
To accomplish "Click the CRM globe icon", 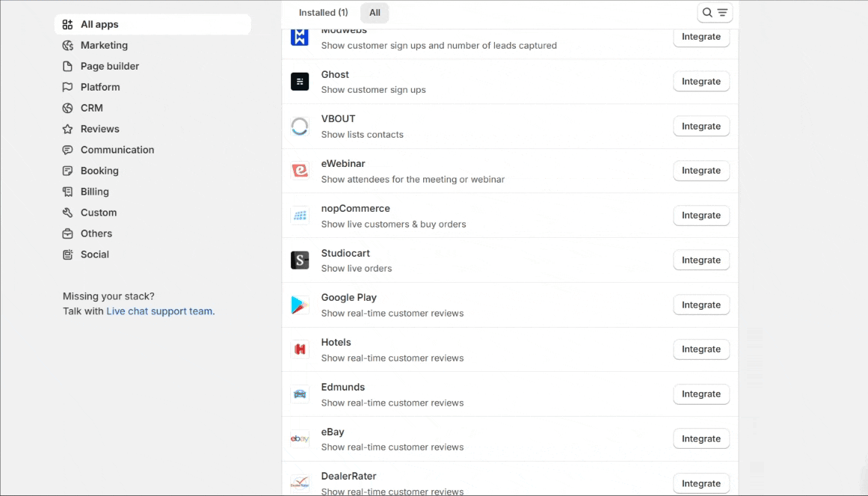I will coord(67,108).
